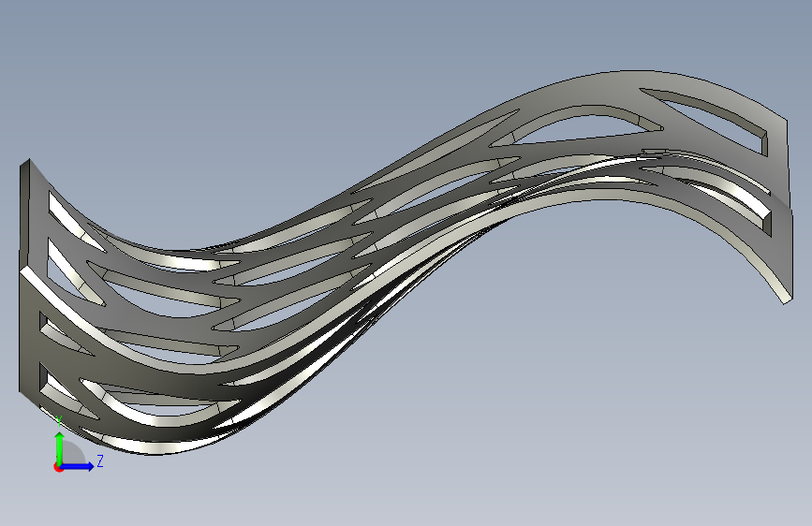Image resolution: width=812 pixels, height=526 pixels.
Task: Click the red origin ball of the triad
Action: click(58, 467)
